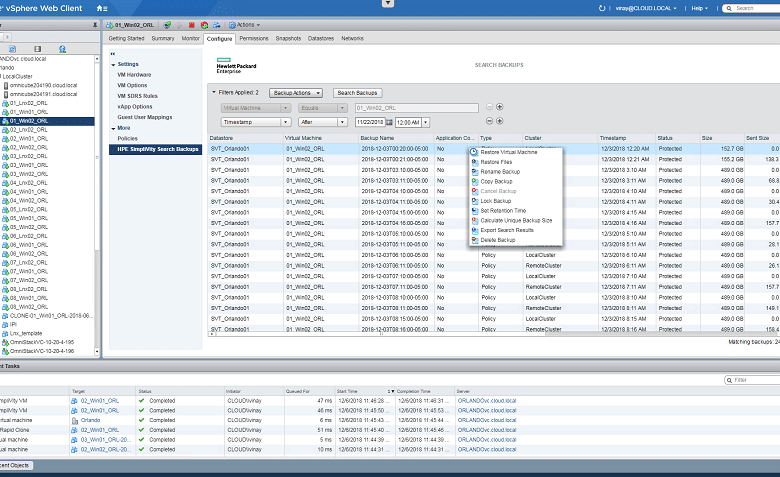Choose Rename Backup from context menu

pos(515,172)
